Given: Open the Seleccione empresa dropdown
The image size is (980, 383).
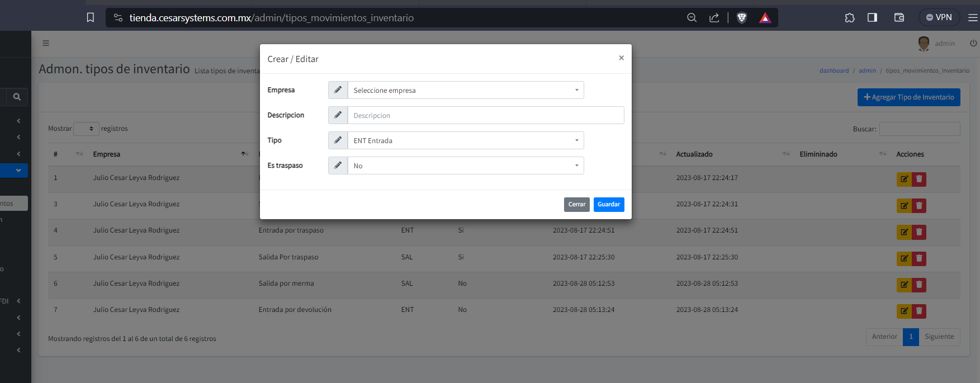Looking at the screenshot, I should [x=465, y=90].
